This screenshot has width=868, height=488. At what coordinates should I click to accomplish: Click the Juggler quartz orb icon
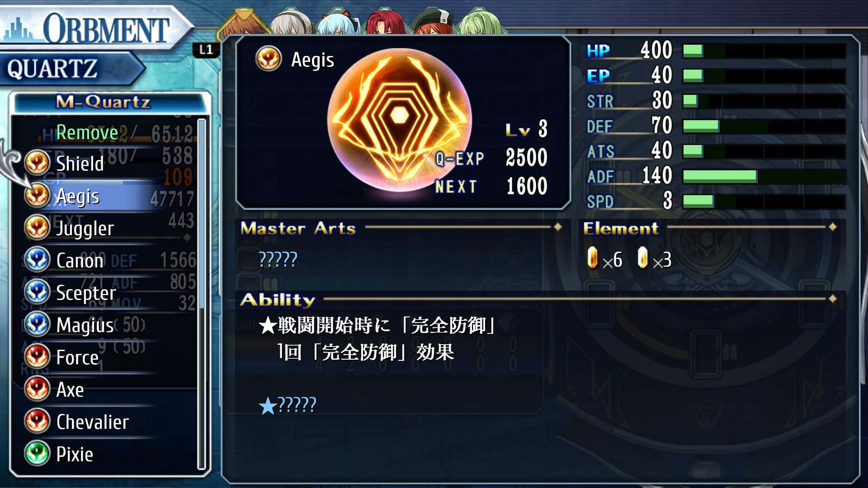37,228
